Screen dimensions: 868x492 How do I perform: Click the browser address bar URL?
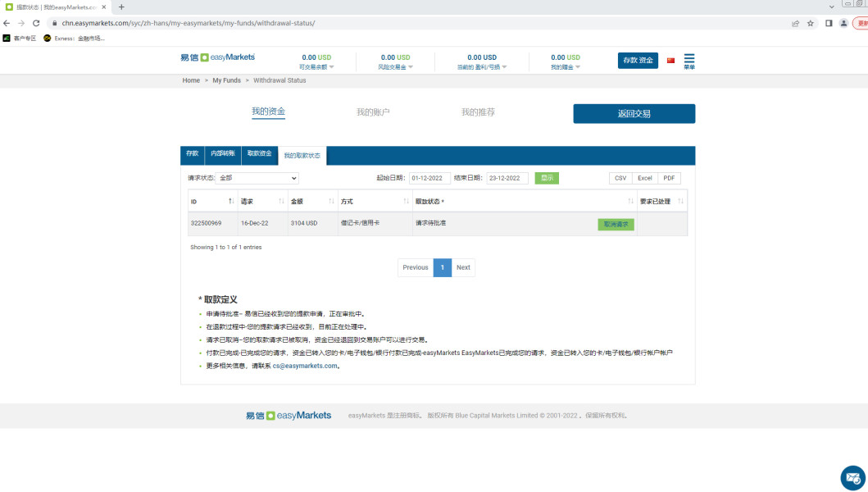pyautogui.click(x=189, y=23)
